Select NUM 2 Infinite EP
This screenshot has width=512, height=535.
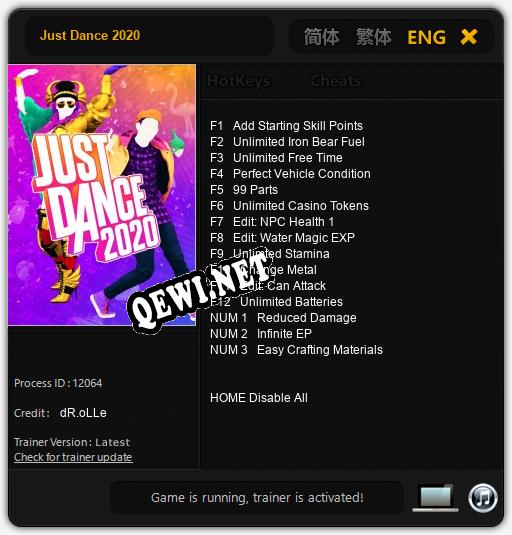pos(261,334)
